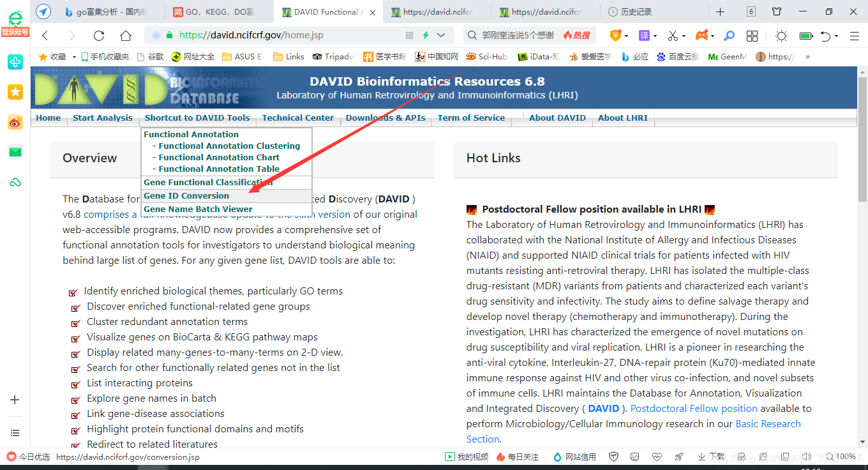Open the green mail sidebar icon

(15, 152)
